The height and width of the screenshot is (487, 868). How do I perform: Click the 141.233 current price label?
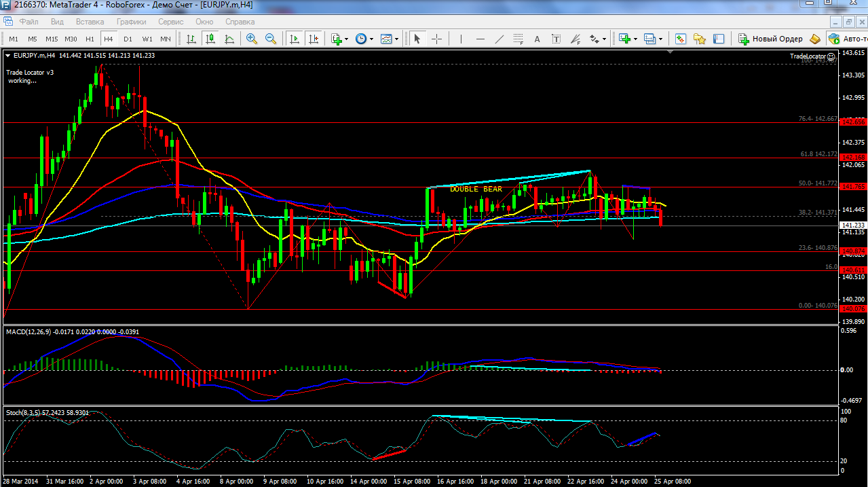853,225
